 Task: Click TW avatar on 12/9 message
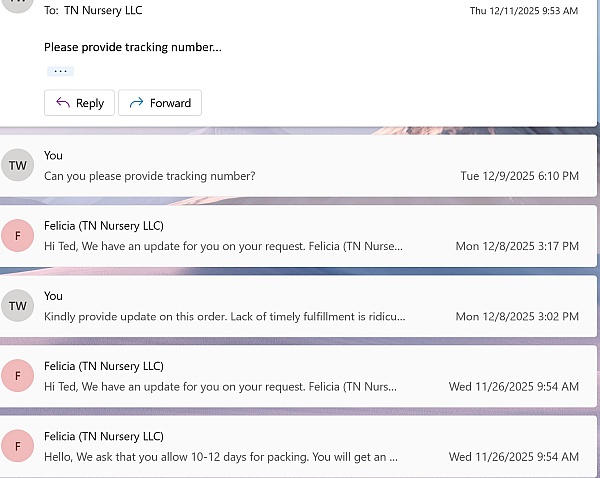coord(17,165)
